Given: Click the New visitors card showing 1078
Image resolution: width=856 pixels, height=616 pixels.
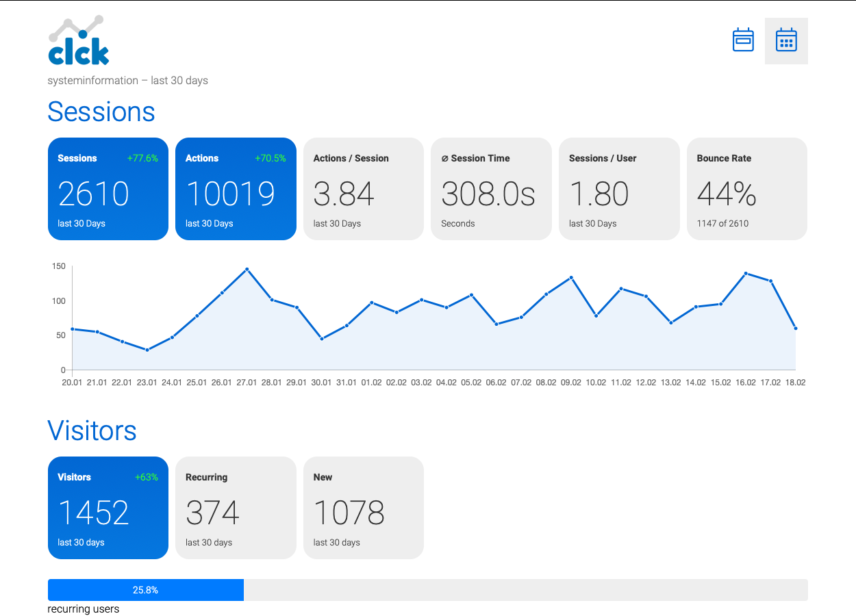Looking at the screenshot, I should pyautogui.click(x=364, y=508).
